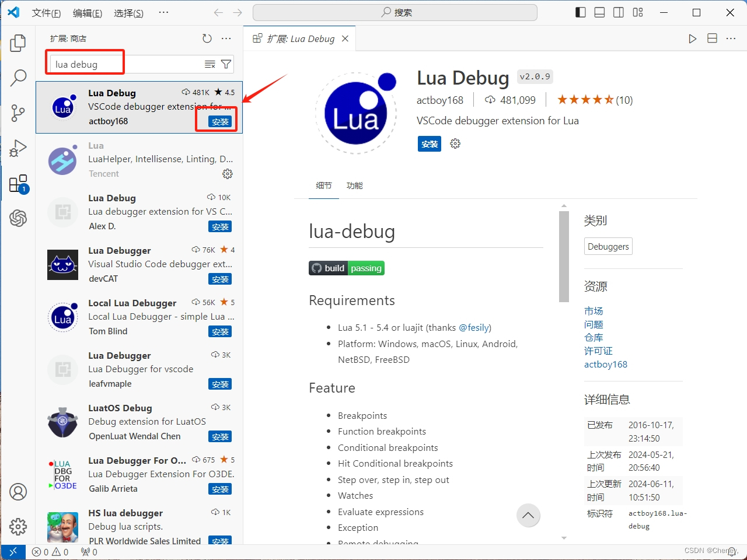Open the remote window status bar icon

(x=13, y=552)
